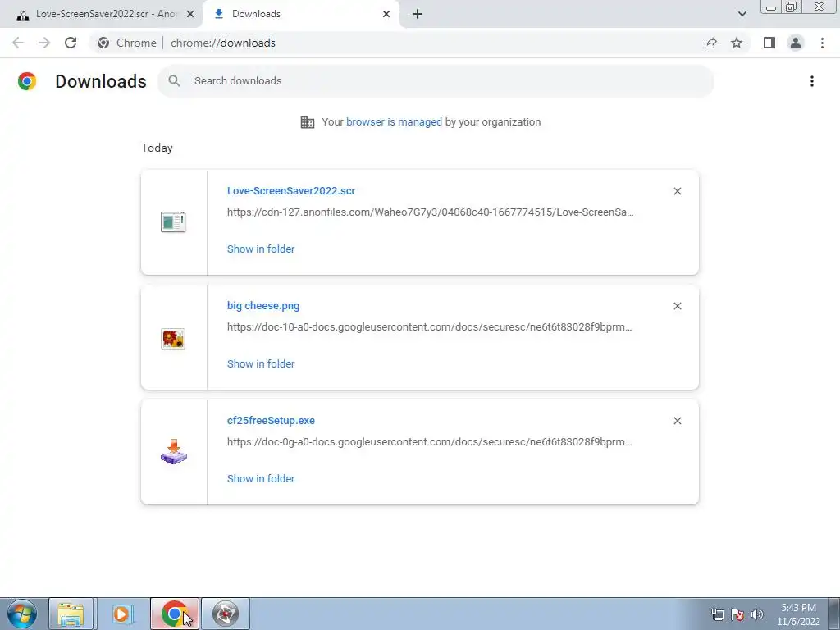Image resolution: width=840 pixels, height=630 pixels.
Task: Open the side panel icon
Action: 769,43
